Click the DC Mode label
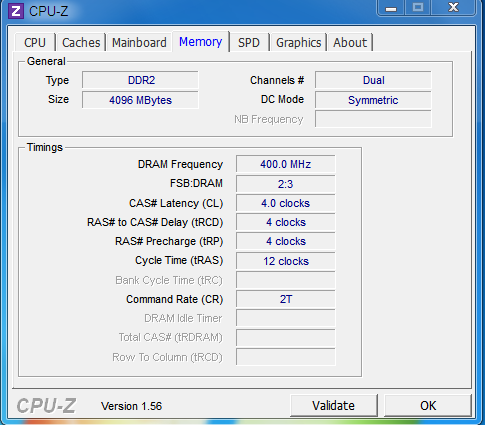This screenshot has width=485, height=425. point(282,99)
